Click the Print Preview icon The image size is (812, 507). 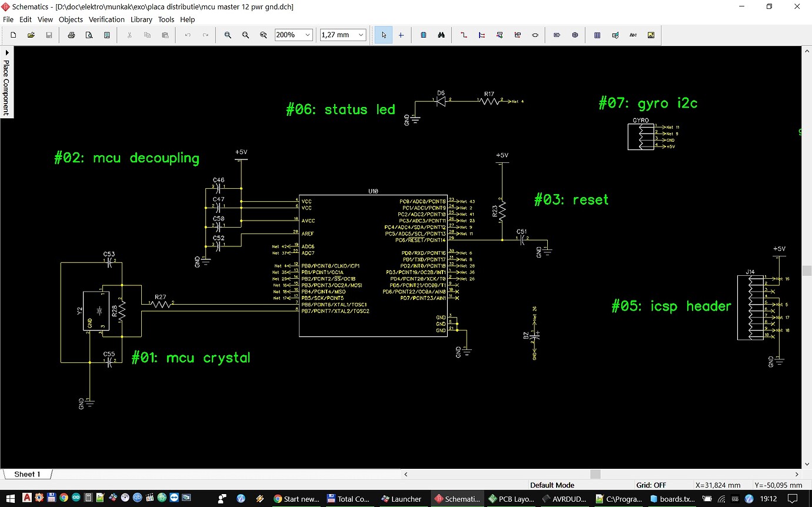pos(89,35)
